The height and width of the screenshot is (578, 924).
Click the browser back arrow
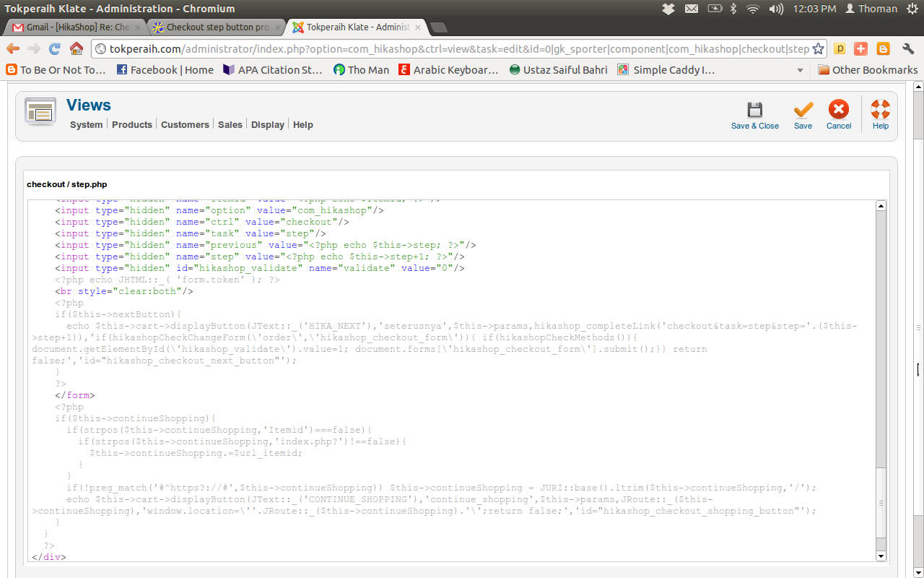13,48
